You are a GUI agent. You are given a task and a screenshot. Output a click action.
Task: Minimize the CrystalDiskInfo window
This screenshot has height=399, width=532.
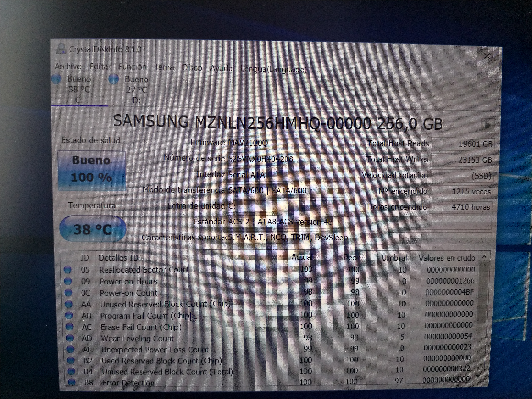pyautogui.click(x=427, y=54)
